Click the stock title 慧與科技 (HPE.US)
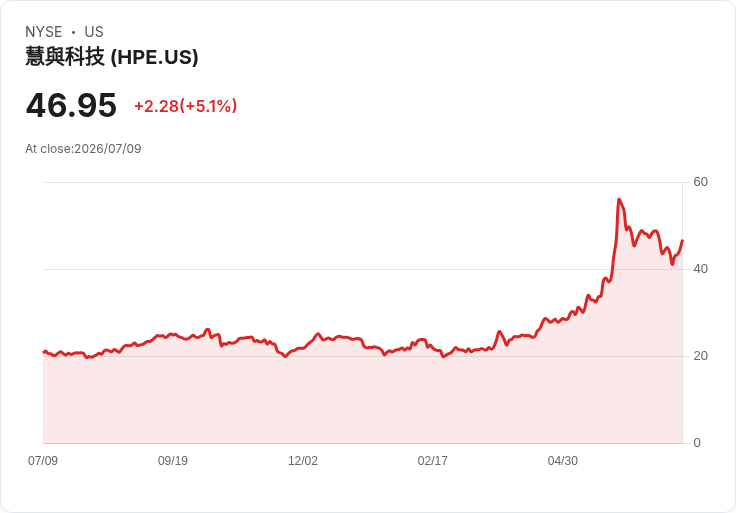The width and height of the screenshot is (736, 513). (x=112, y=57)
